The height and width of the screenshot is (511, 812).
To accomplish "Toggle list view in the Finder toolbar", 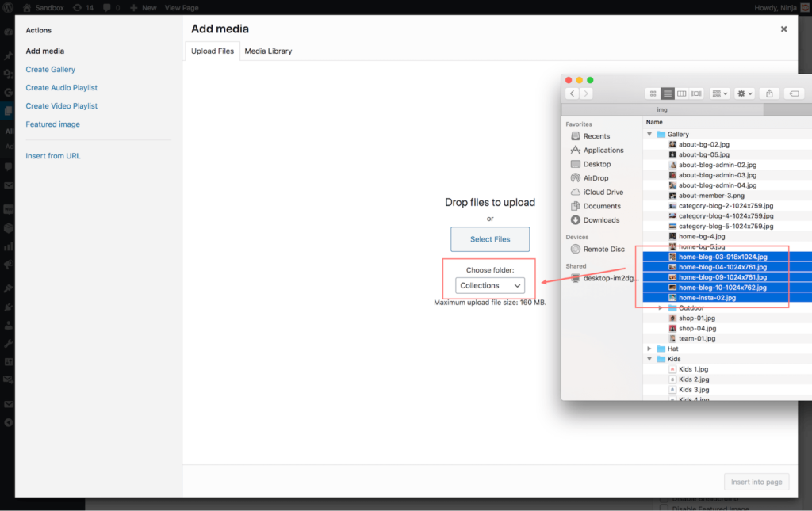I will click(x=667, y=93).
